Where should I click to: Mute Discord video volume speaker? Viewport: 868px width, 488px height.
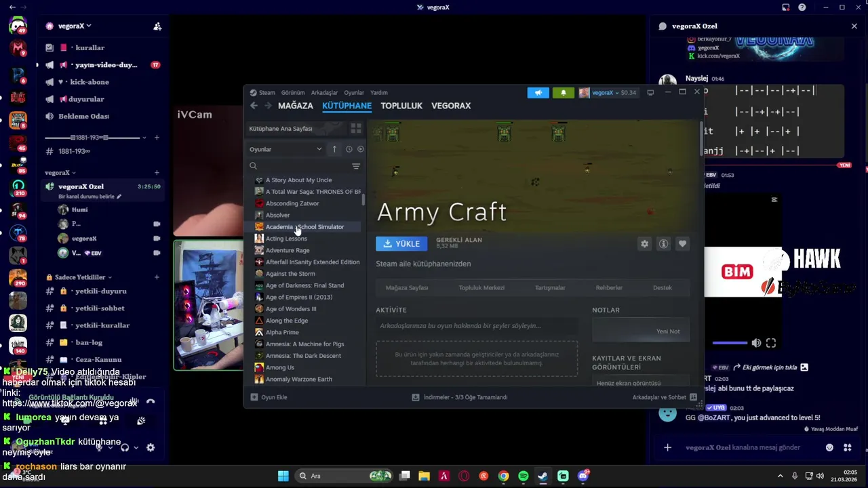(x=756, y=343)
